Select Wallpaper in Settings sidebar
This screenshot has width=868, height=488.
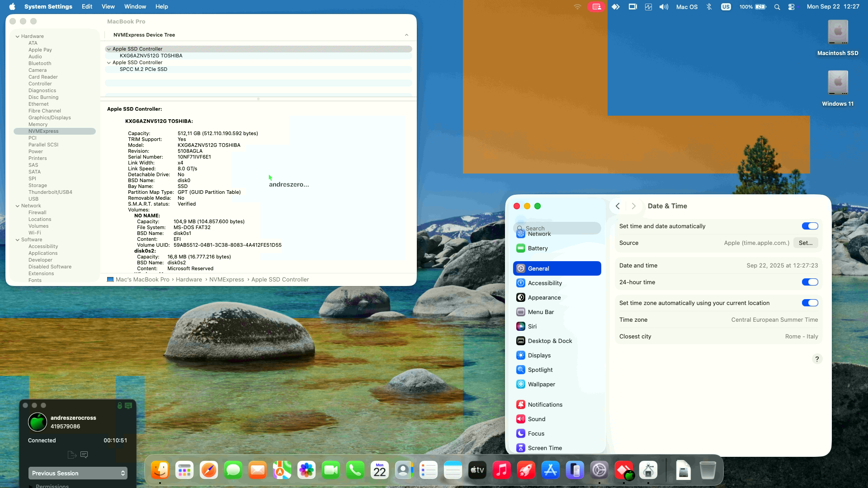click(x=557, y=384)
